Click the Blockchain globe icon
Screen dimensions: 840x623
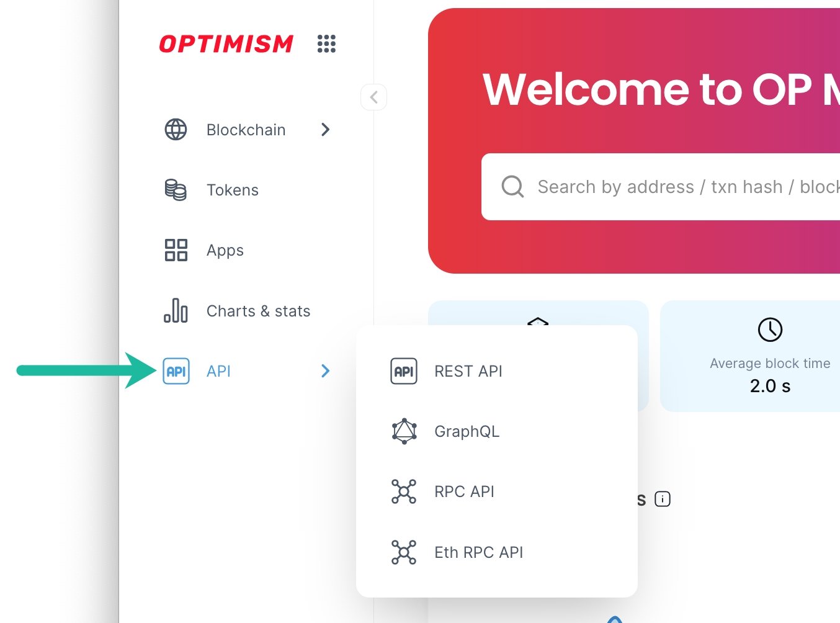pos(176,130)
